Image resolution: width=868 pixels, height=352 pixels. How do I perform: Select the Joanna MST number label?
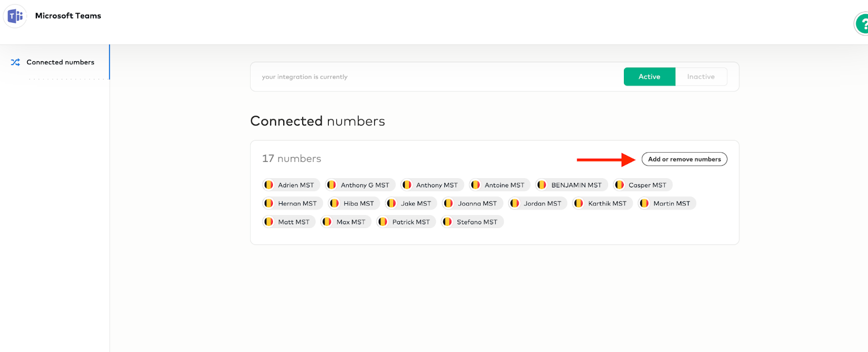(x=477, y=204)
